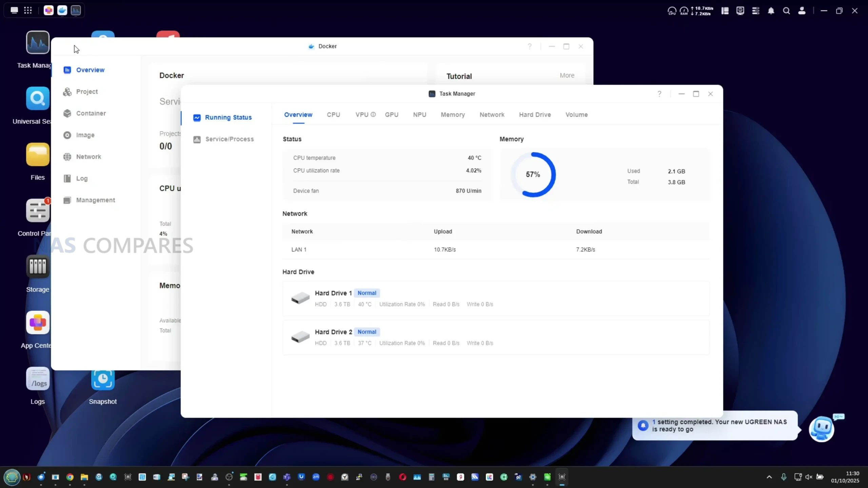The image size is (868, 488).
Task: Click the Hard Drive 1 row
Action: 495,298
